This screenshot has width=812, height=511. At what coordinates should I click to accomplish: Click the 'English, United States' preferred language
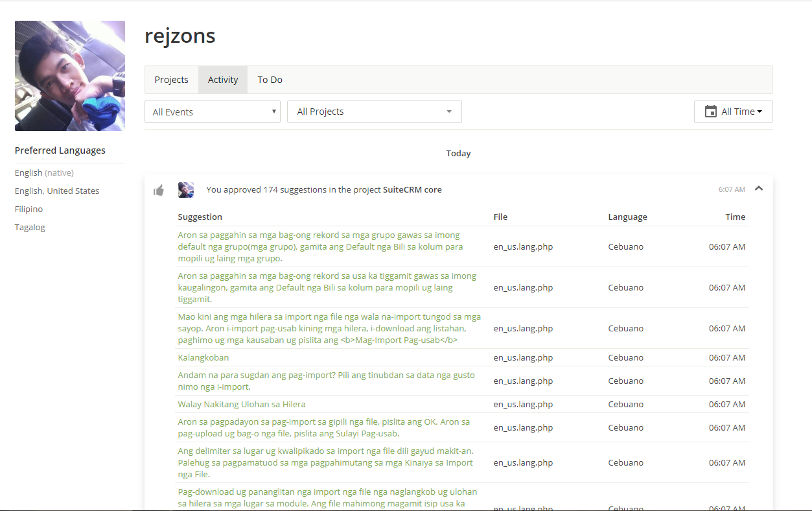coord(57,191)
